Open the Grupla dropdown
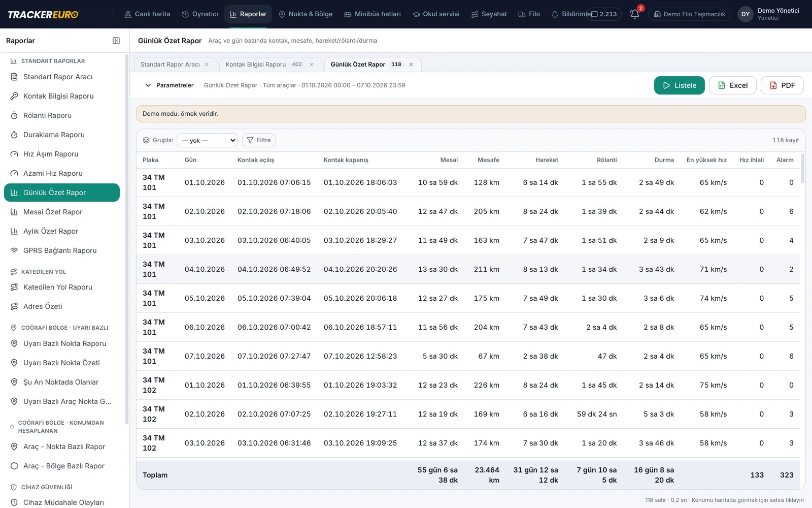The width and height of the screenshot is (812, 508). pyautogui.click(x=207, y=140)
